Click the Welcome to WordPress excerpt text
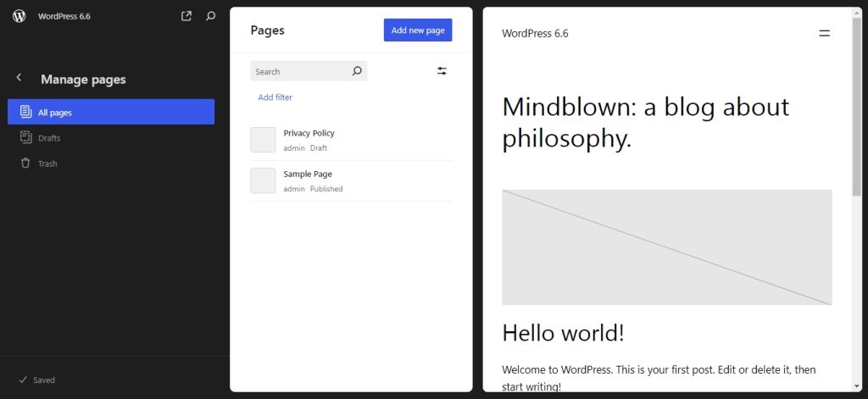 click(659, 378)
